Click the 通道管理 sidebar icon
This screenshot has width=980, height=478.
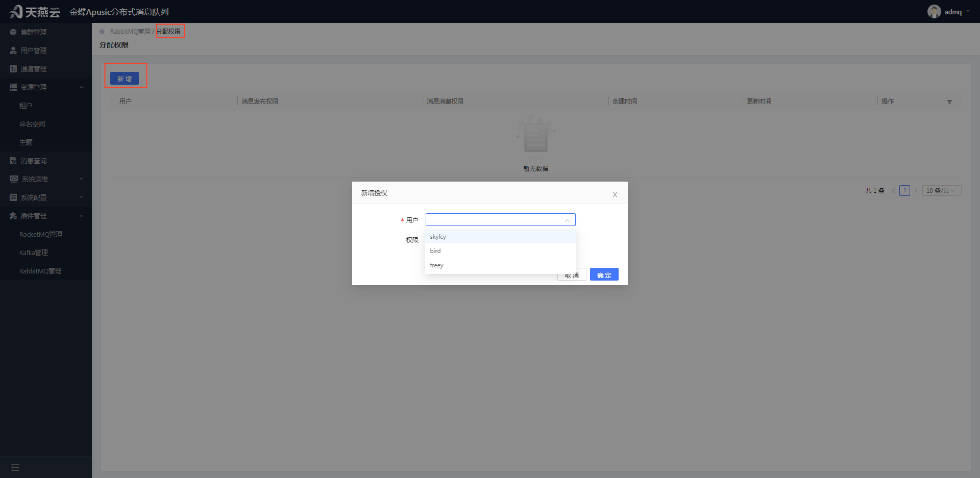pos(13,69)
